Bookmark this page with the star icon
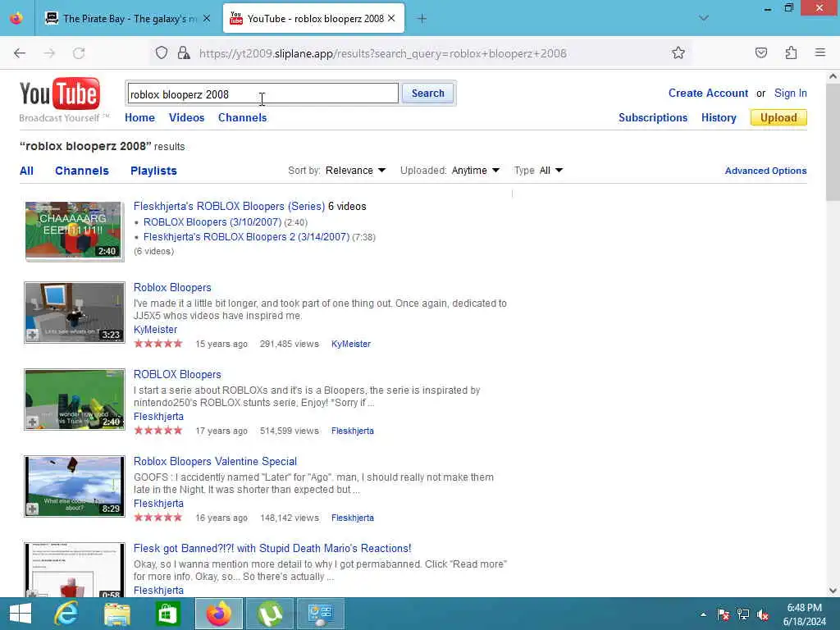 [x=678, y=52]
